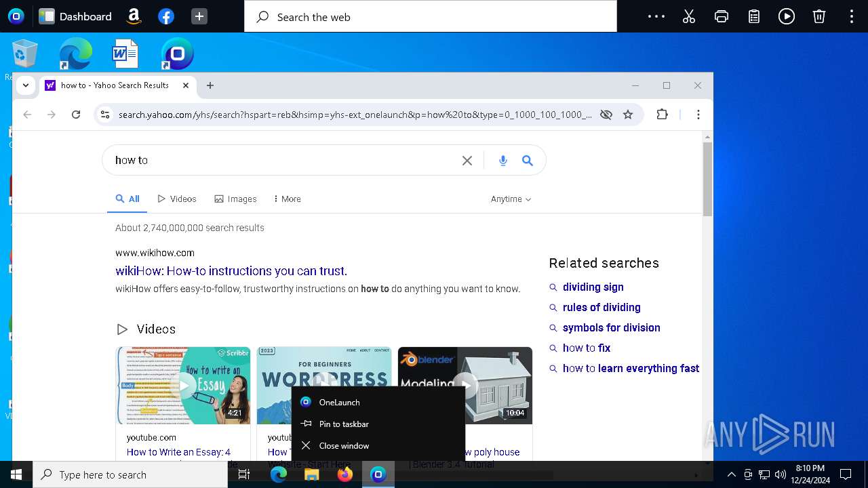View site information icon in the address bar
The image size is (868, 488).
point(104,115)
